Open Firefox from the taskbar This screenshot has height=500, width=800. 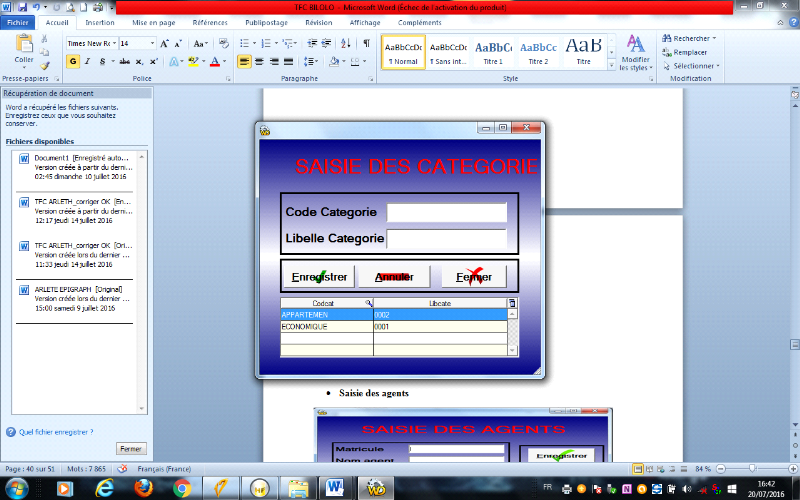143,488
